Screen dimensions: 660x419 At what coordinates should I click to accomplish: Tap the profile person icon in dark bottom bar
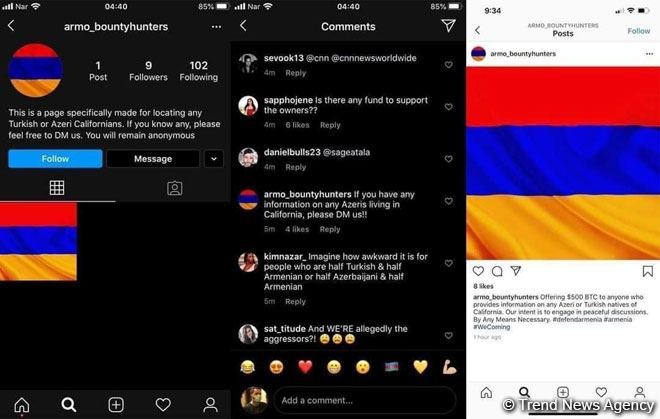coord(210,405)
